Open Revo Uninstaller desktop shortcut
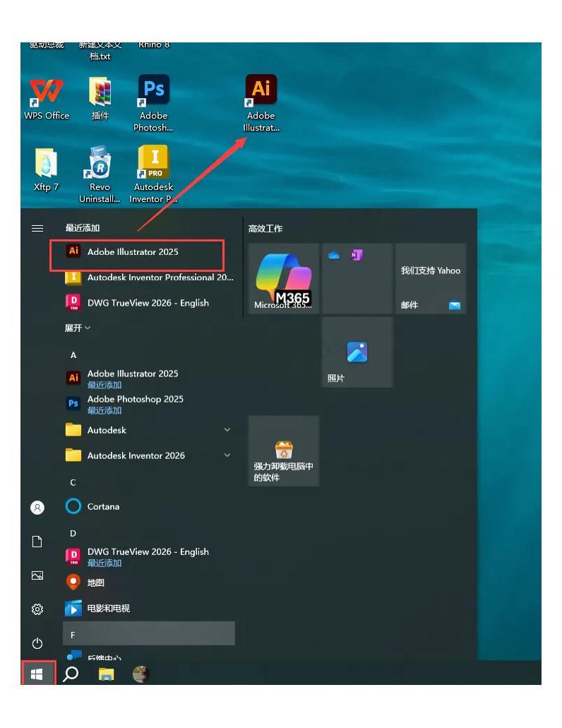The height and width of the screenshot is (728, 562). pos(100,174)
